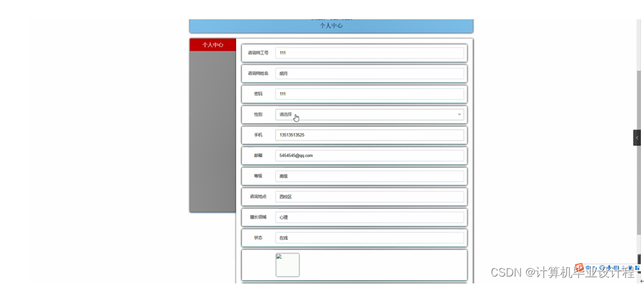Click the 邮箱 label
Viewport: 644px width, 284px height.
pos(258,156)
